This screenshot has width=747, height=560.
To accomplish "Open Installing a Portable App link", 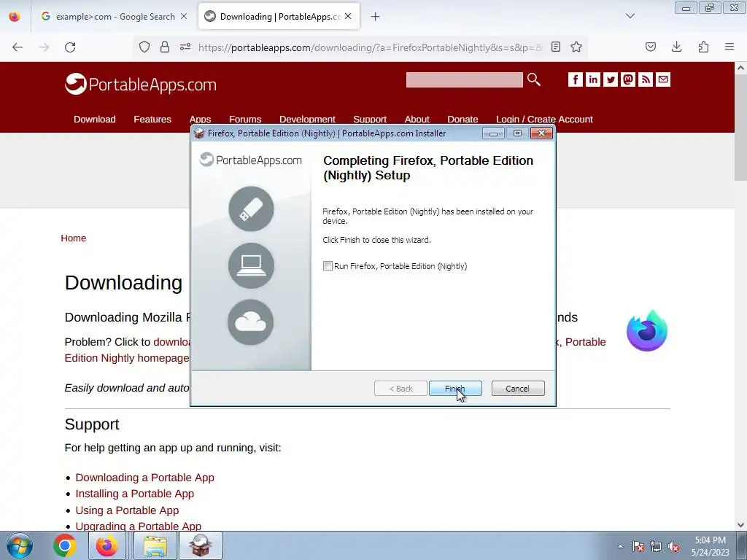I will click(x=135, y=494).
